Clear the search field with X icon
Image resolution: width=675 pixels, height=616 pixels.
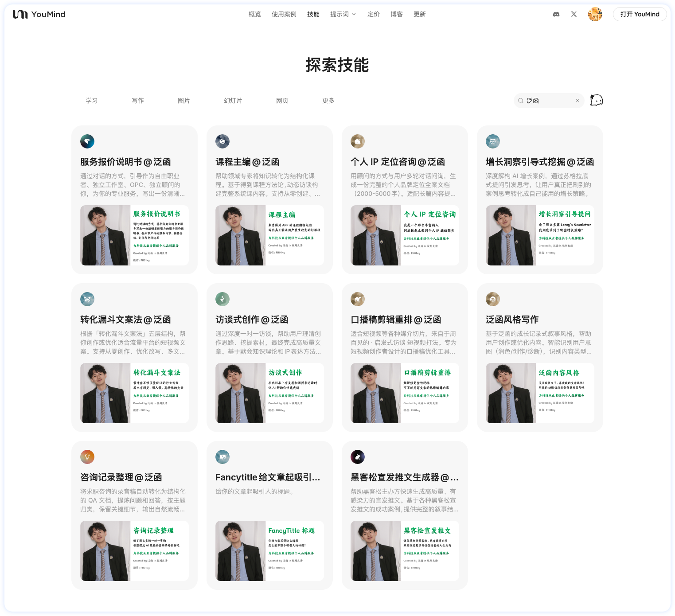pos(577,101)
